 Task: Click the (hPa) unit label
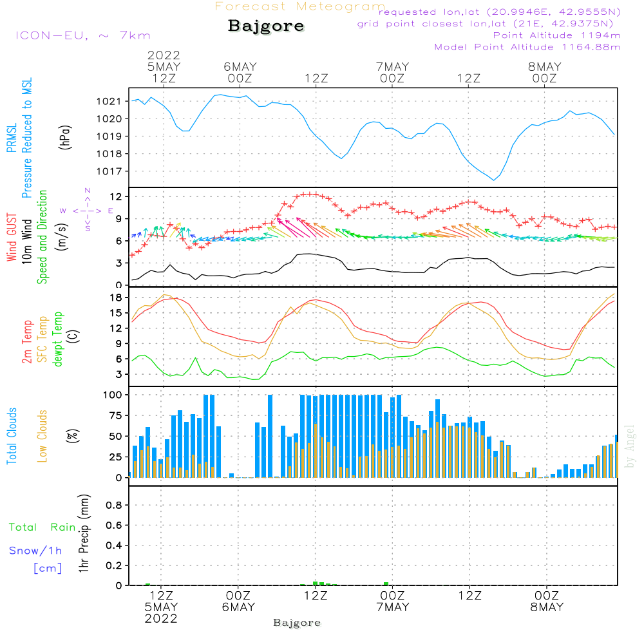[x=65, y=137]
